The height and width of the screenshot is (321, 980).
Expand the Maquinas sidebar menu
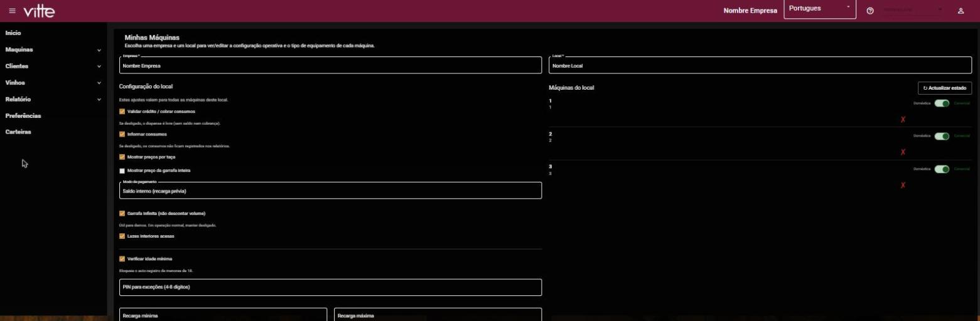(x=53, y=50)
